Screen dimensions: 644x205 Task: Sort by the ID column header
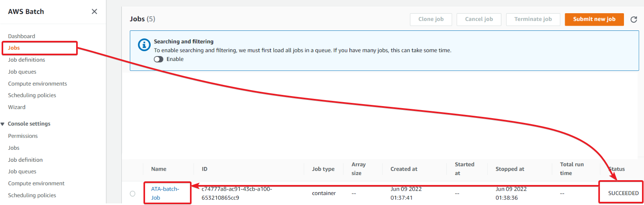(x=204, y=169)
